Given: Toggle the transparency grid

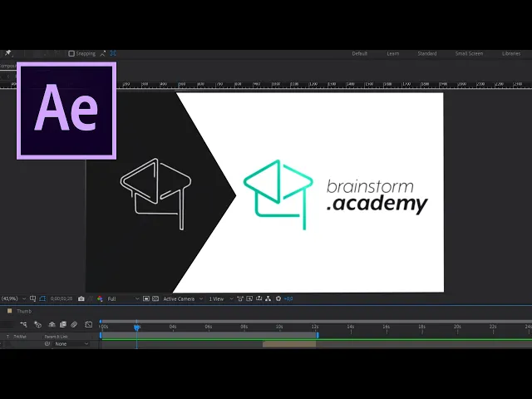Looking at the screenshot, I should click(155, 298).
